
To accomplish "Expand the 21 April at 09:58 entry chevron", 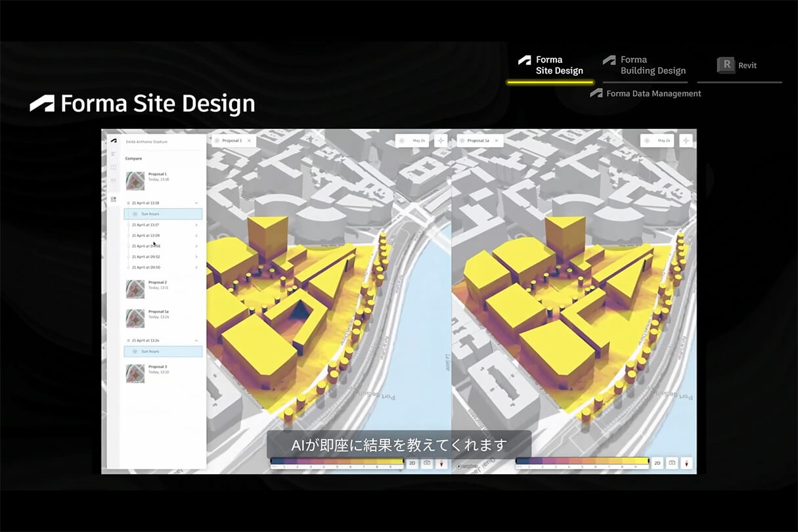I will tap(196, 246).
